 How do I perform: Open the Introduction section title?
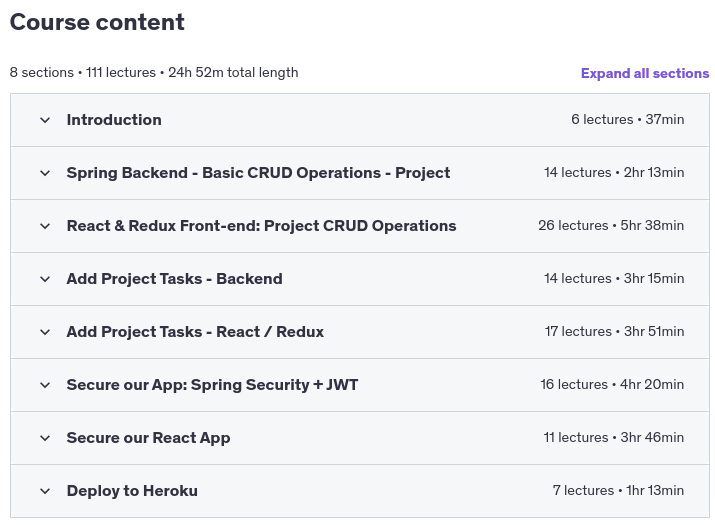114,120
